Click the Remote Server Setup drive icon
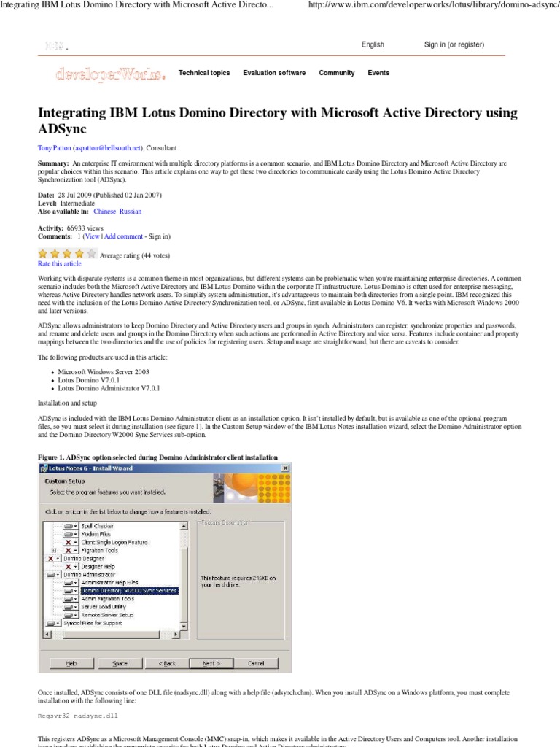560x747 pixels. tap(71, 615)
